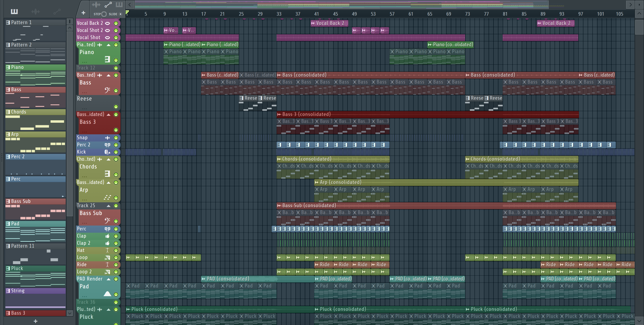
Task: Click bar 49 on the timeline ruler
Action: [354, 14]
